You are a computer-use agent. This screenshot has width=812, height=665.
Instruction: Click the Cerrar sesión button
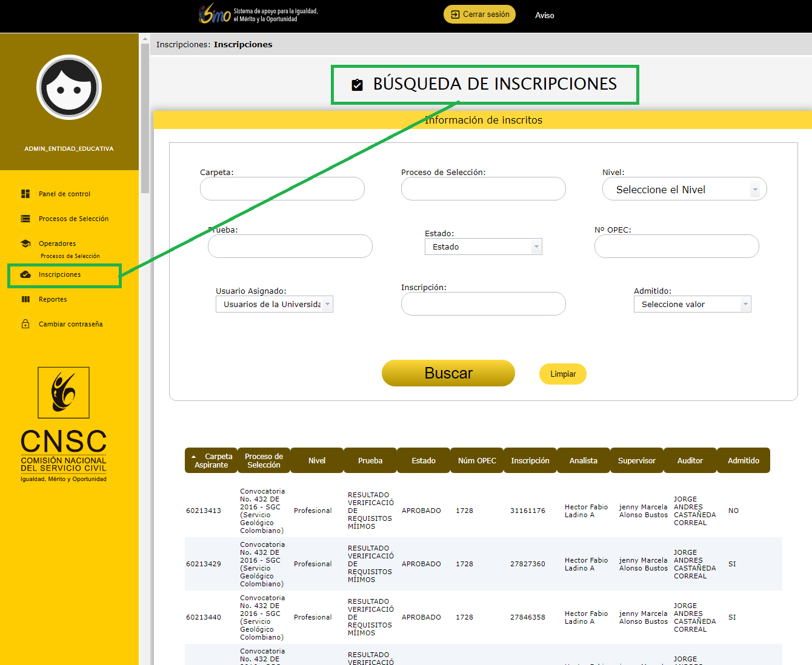point(479,15)
